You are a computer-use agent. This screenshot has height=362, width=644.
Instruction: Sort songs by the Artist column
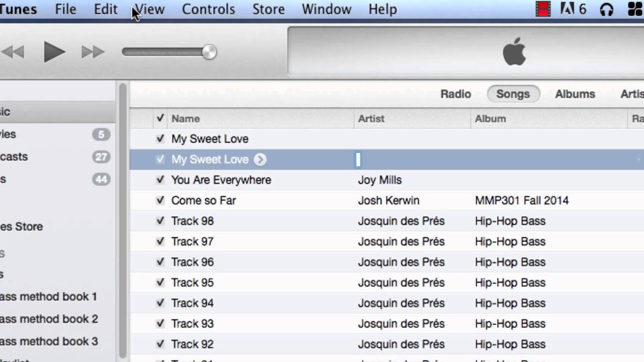371,119
